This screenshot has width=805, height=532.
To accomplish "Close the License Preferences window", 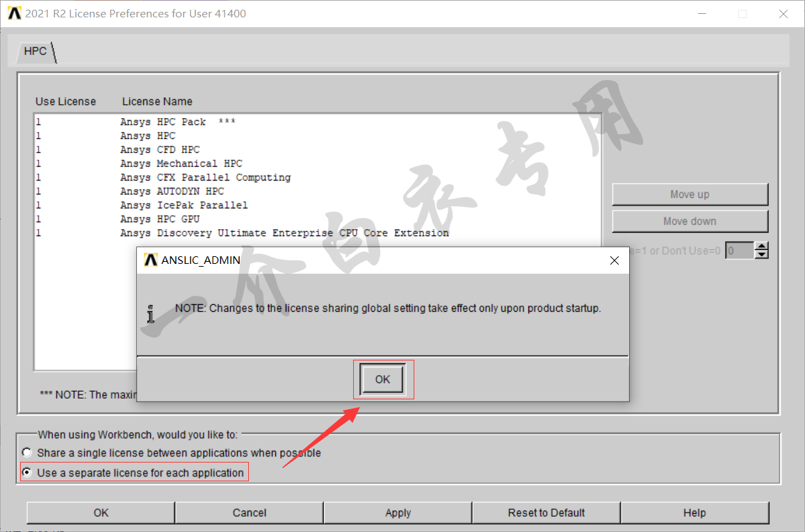I will (x=783, y=14).
